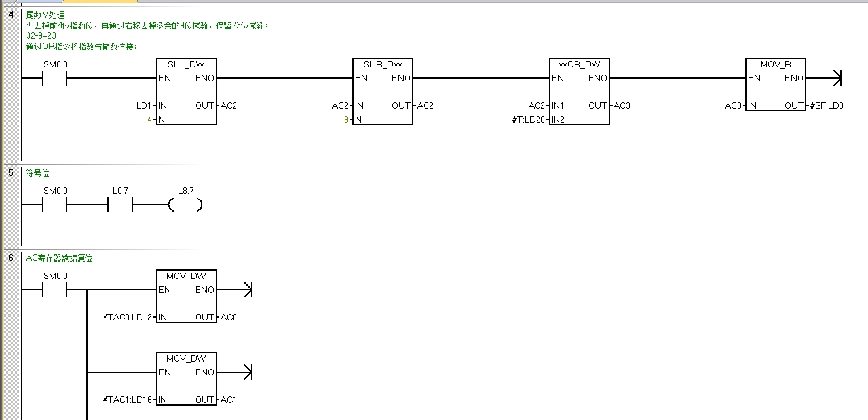Viewport: 868px width, 420px height.
Task: Select the MOV_DW block with output AC0
Action: pos(186,296)
